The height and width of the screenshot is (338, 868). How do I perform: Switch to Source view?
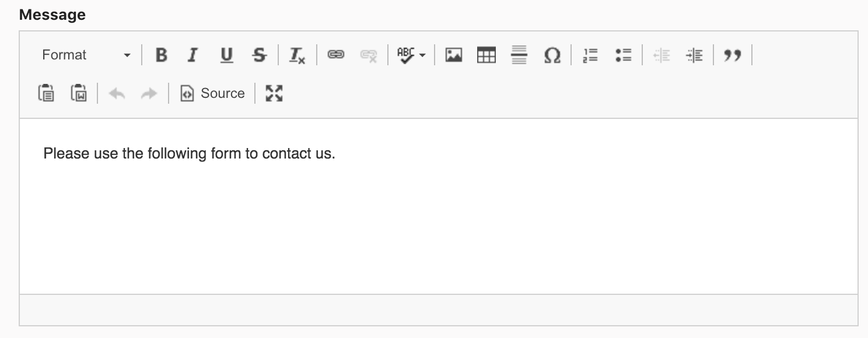pyautogui.click(x=212, y=93)
